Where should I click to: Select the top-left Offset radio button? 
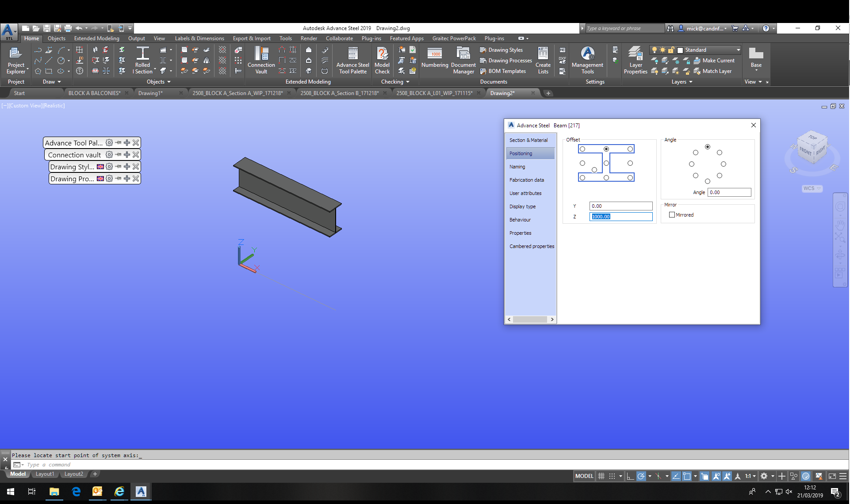(582, 149)
